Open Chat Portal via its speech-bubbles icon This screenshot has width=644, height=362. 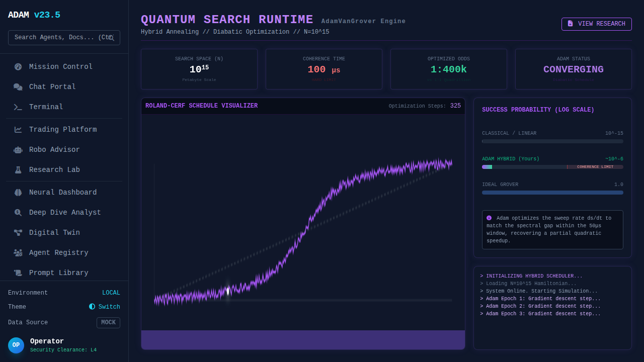(x=18, y=87)
